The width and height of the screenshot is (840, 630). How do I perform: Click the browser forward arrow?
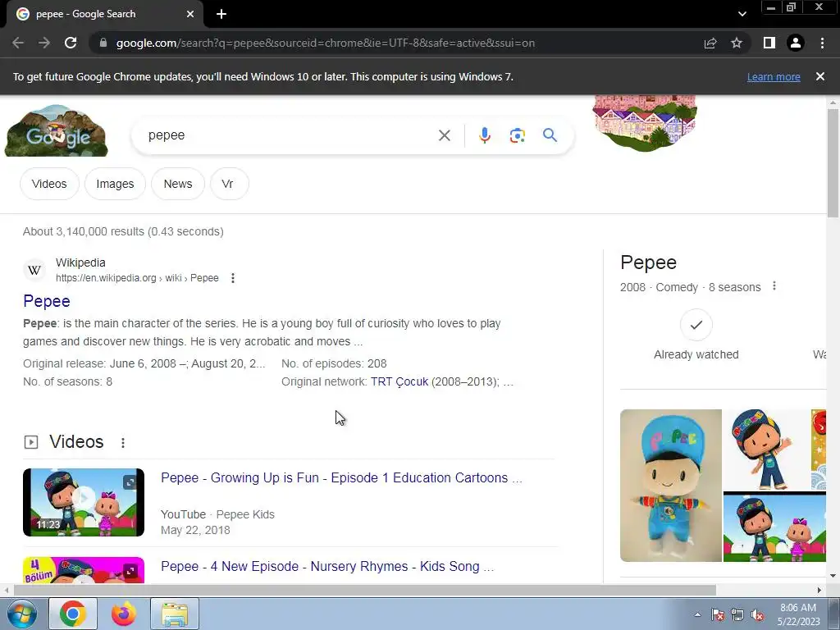click(x=44, y=43)
